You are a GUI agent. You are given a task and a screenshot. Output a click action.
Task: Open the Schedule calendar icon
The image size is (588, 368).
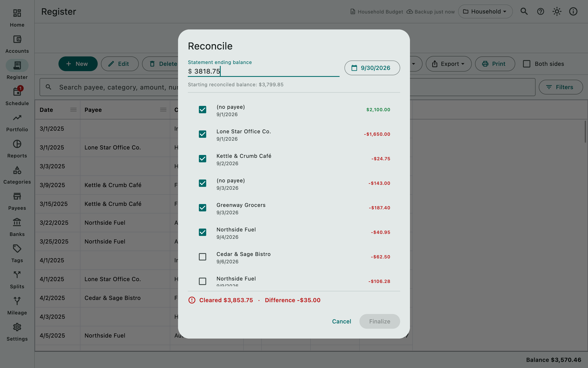tap(17, 92)
